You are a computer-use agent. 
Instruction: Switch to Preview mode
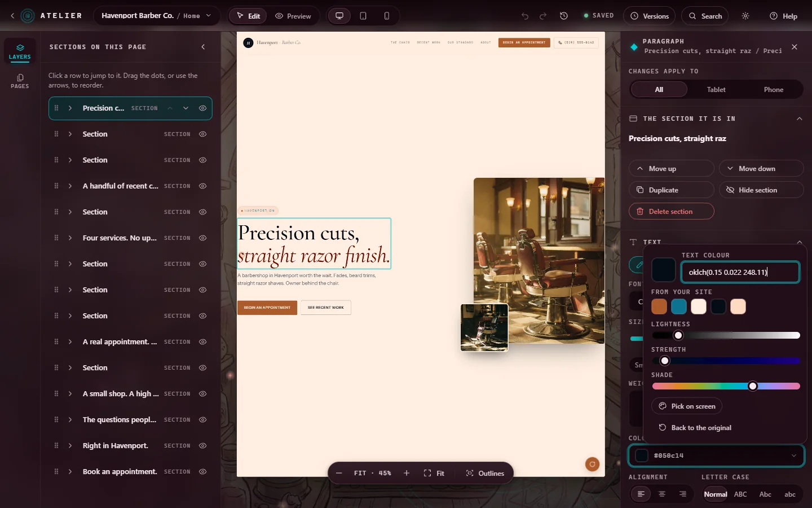(293, 16)
